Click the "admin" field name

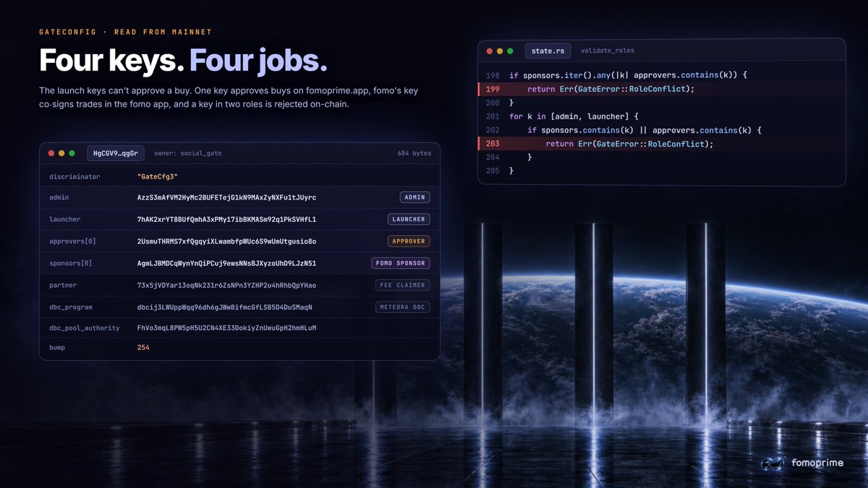(59, 197)
